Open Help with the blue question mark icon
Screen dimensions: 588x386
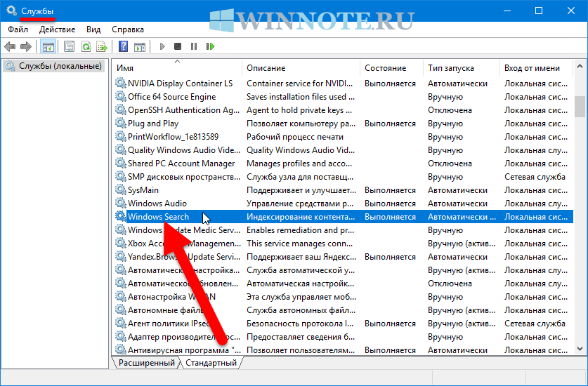123,47
